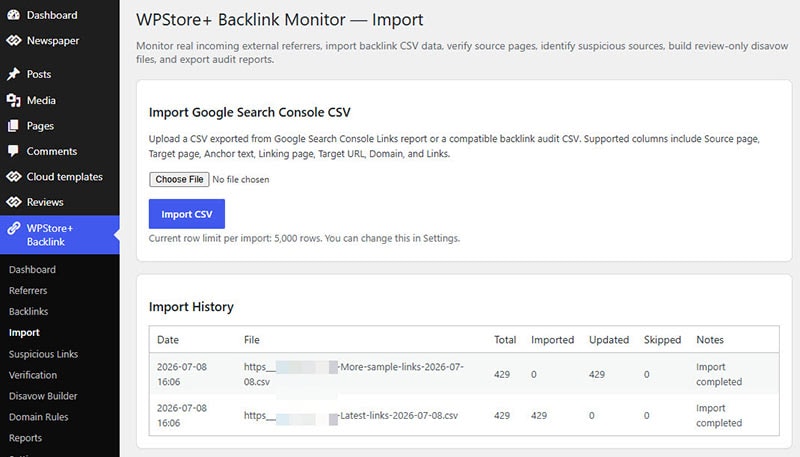Open the Referrers submenu page
This screenshot has width=800, height=457.
click(28, 290)
